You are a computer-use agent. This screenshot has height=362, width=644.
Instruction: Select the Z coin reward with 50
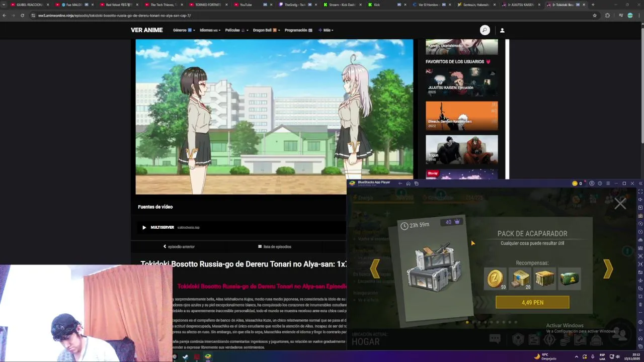click(495, 279)
